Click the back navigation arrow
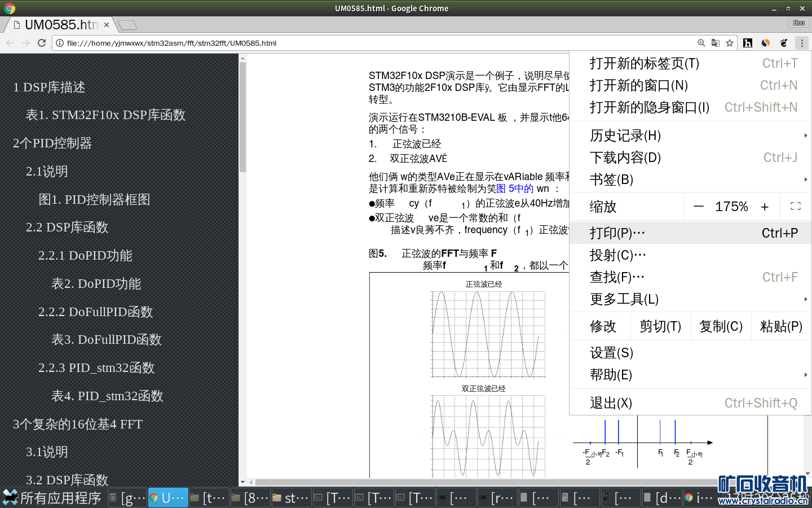 [x=10, y=43]
